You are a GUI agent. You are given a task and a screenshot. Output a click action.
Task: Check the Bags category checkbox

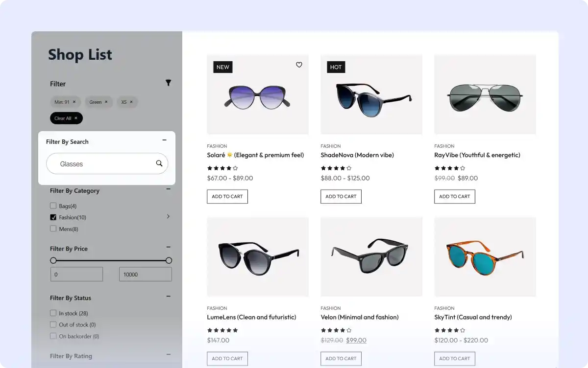pyautogui.click(x=53, y=206)
